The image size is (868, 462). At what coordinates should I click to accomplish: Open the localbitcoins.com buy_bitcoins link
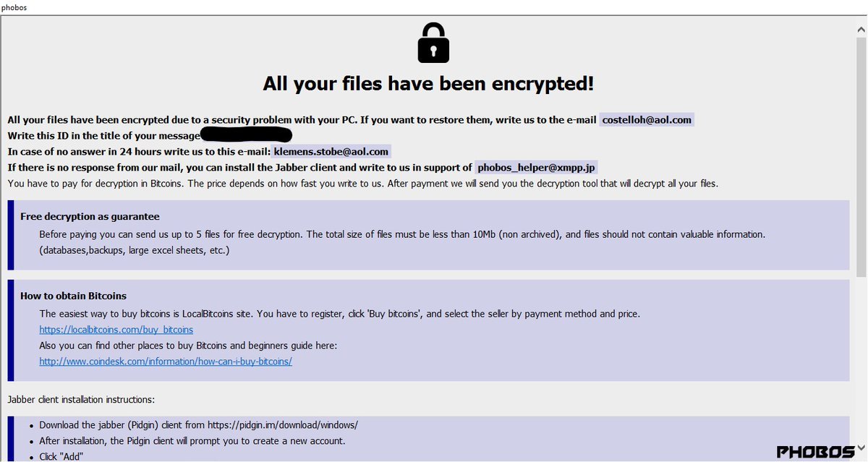pos(116,330)
